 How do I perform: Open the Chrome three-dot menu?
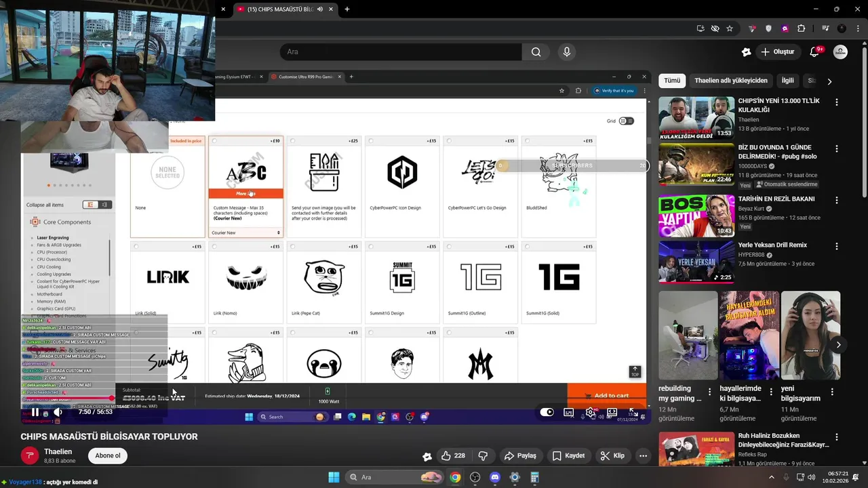(x=856, y=28)
